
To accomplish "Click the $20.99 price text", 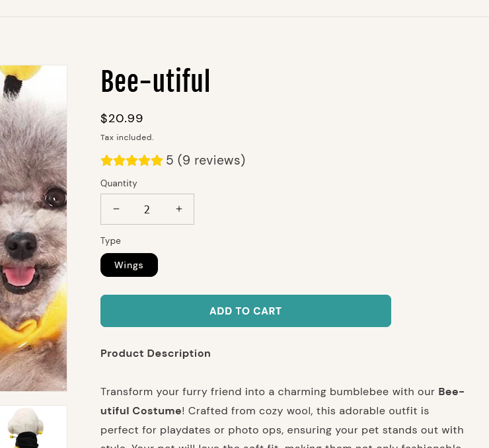I will (122, 118).
